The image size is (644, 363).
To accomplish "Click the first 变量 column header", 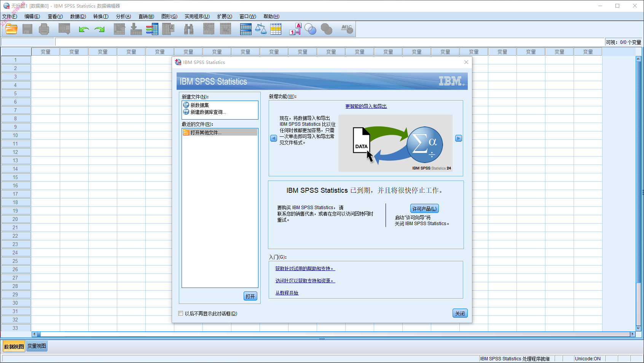I will click(x=46, y=52).
